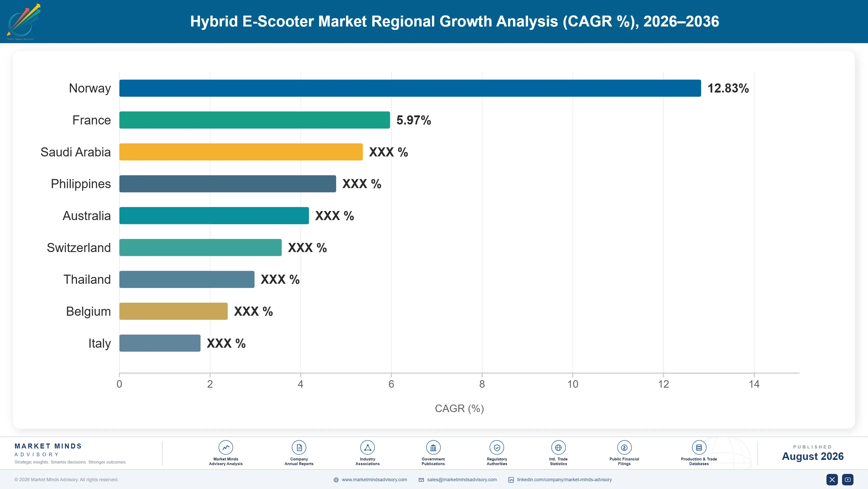Click the Industry Associations network icon
This screenshot has height=489, width=868.
pyautogui.click(x=368, y=447)
